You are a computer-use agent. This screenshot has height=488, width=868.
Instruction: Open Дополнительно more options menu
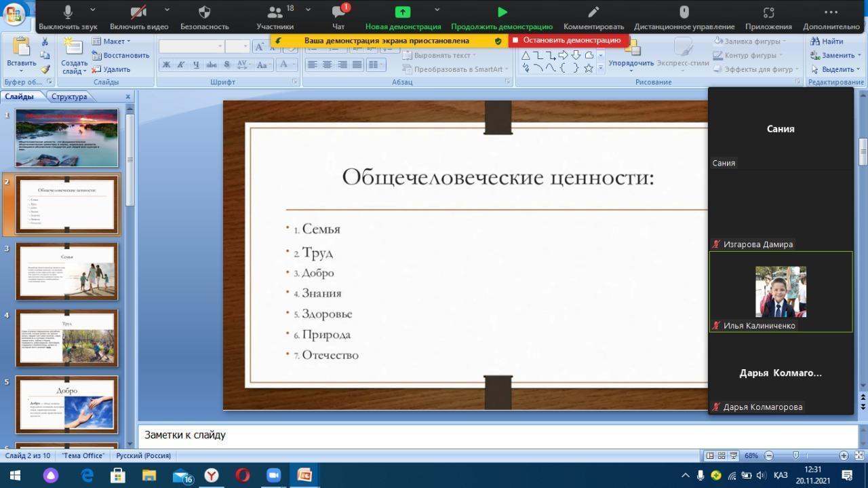click(831, 17)
